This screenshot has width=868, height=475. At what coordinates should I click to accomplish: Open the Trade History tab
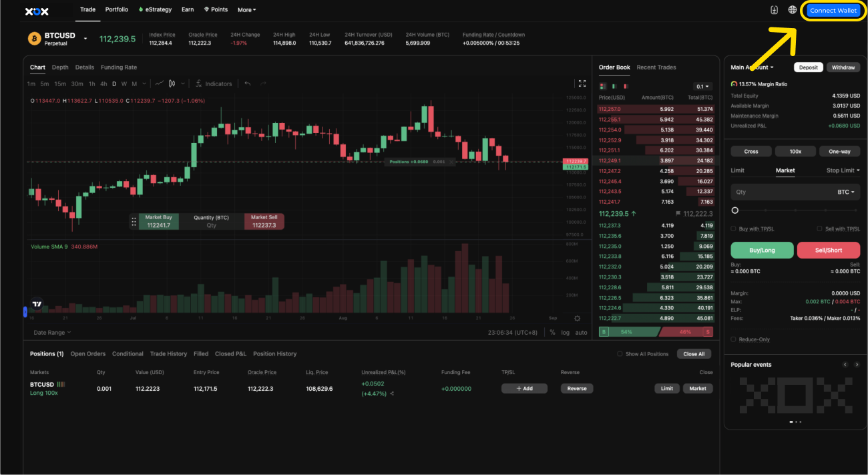click(x=168, y=354)
